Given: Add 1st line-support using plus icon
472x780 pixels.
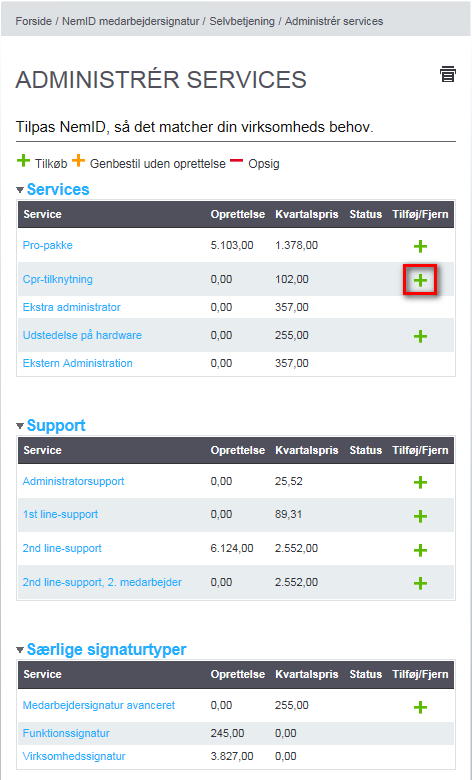Looking at the screenshot, I should [x=421, y=516].
